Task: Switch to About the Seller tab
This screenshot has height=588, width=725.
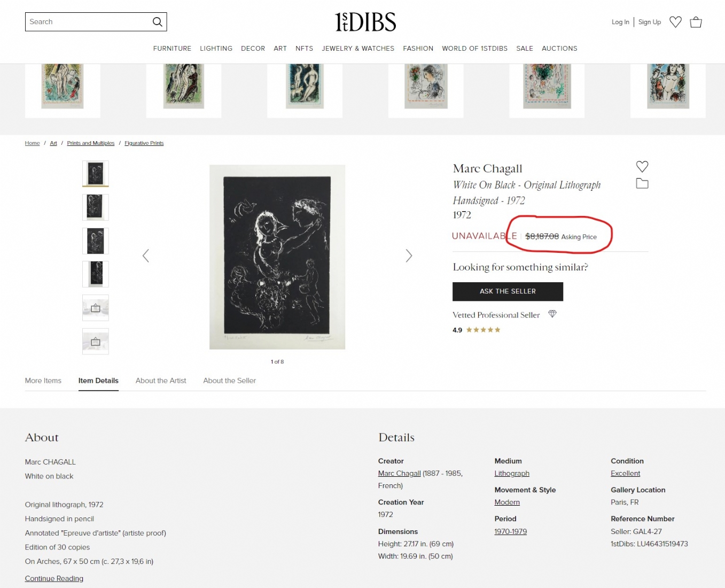Action: tap(229, 381)
